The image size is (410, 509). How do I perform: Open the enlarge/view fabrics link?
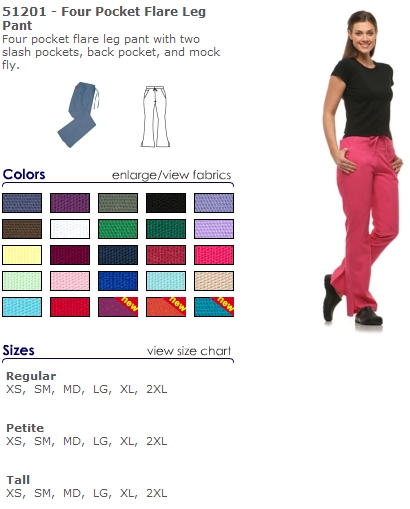pos(171,175)
